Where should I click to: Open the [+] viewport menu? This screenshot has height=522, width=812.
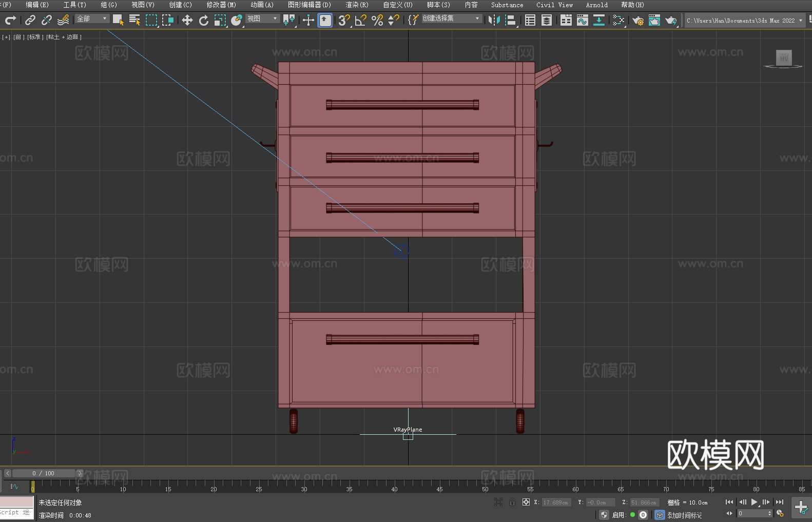coord(6,37)
